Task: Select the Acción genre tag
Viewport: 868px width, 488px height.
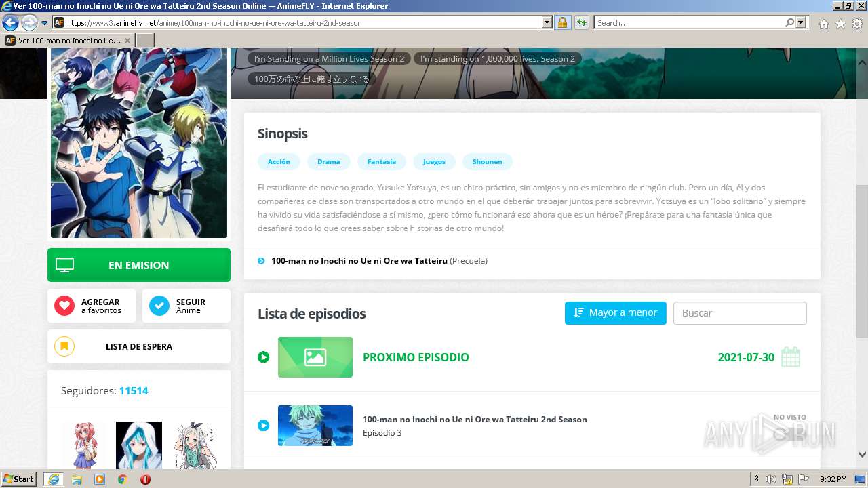Action: click(279, 161)
